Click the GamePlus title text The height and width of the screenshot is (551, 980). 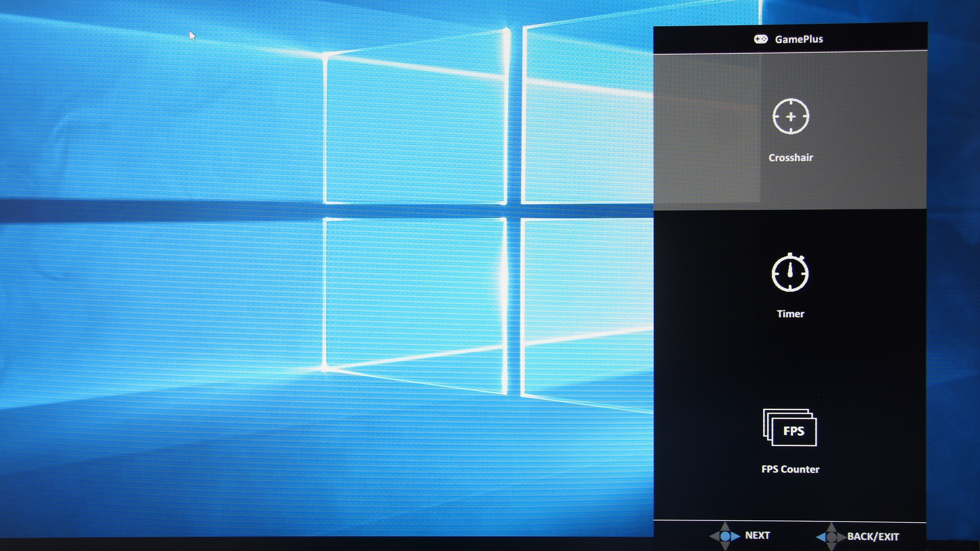pos(799,39)
